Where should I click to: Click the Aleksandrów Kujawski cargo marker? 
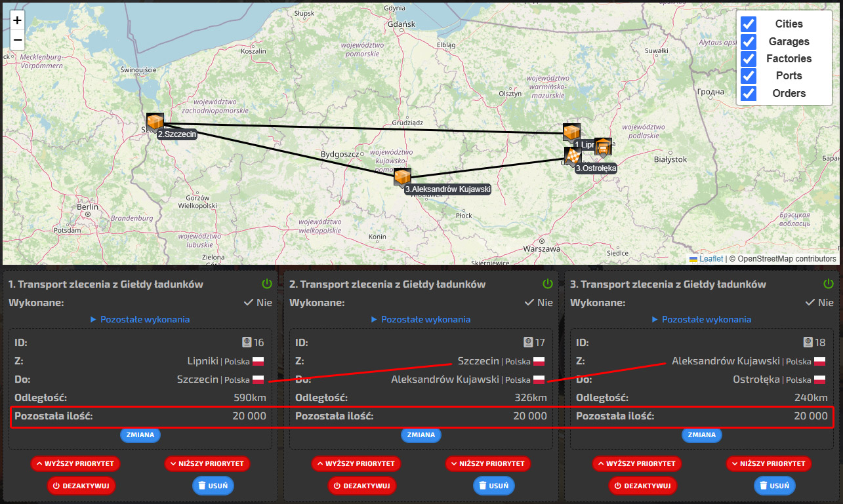coord(402,177)
